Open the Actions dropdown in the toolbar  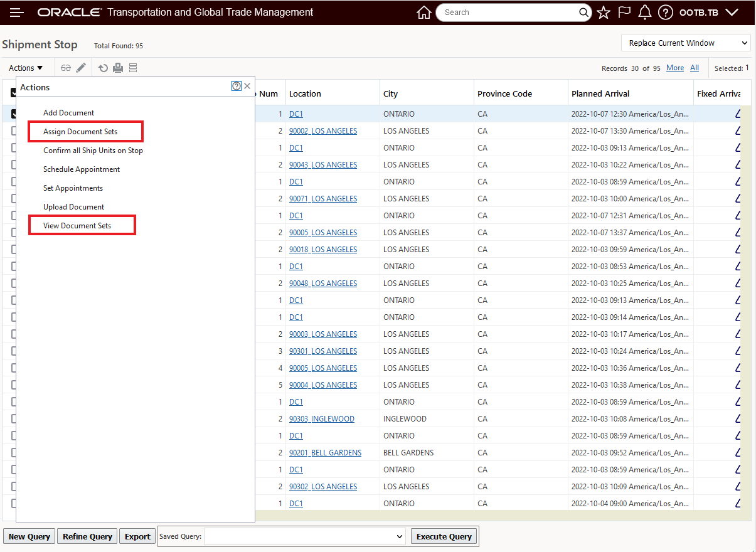(25, 67)
